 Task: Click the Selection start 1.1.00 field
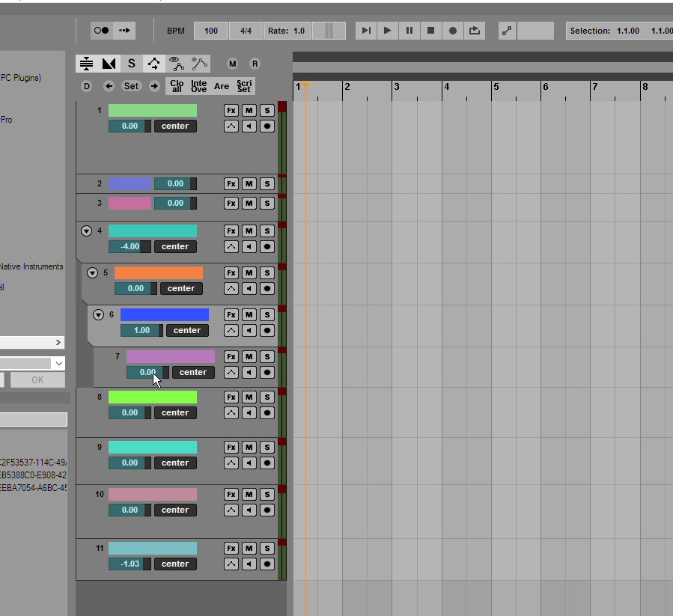(x=628, y=31)
